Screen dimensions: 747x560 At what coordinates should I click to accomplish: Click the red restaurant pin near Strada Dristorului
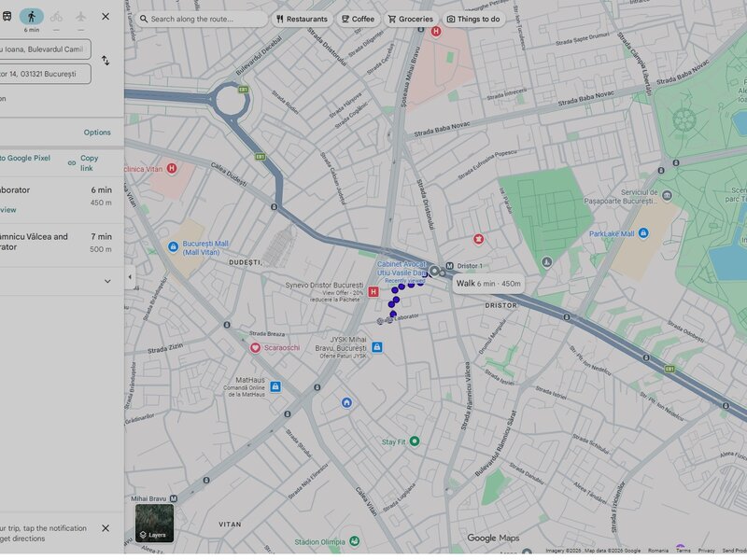pyautogui.click(x=478, y=239)
